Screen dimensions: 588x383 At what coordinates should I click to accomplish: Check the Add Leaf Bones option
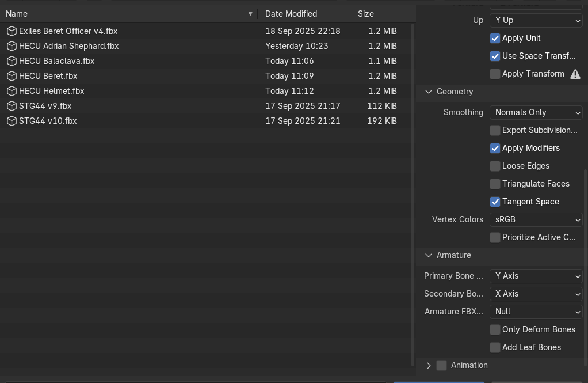495,347
